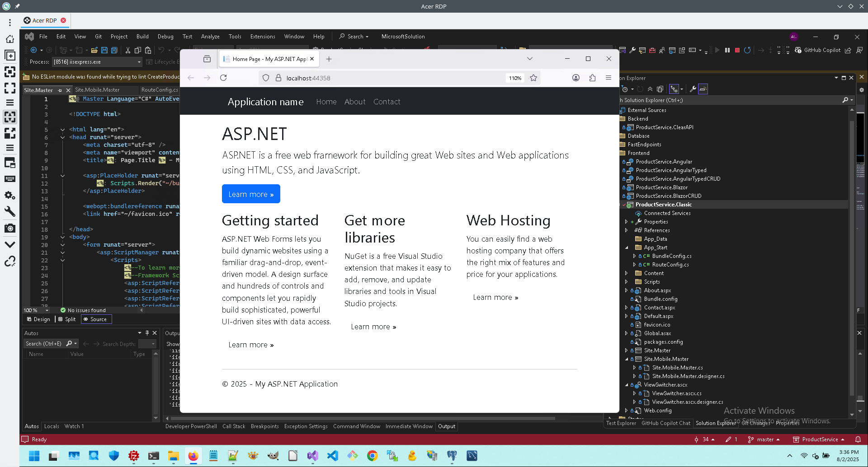
Task: Click the blue Learn more button
Action: (251, 194)
